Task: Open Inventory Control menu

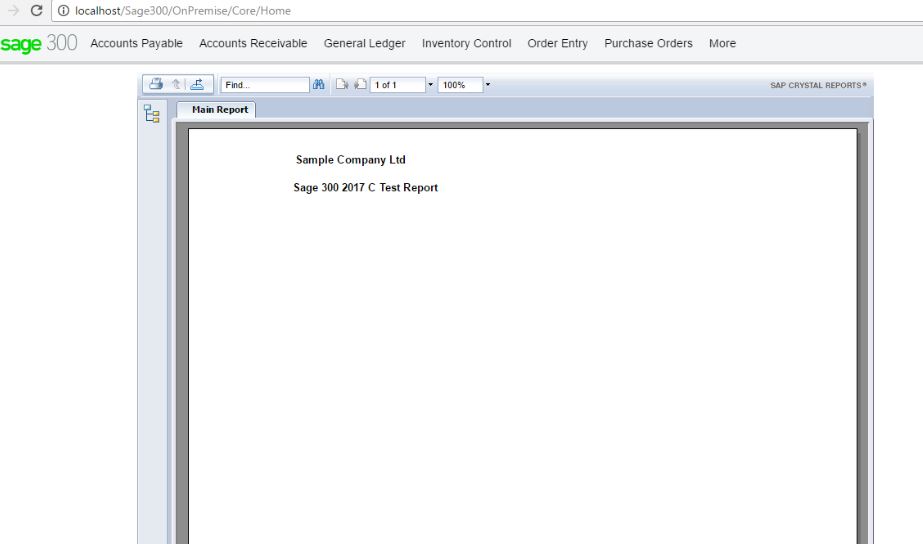Action: click(x=466, y=44)
